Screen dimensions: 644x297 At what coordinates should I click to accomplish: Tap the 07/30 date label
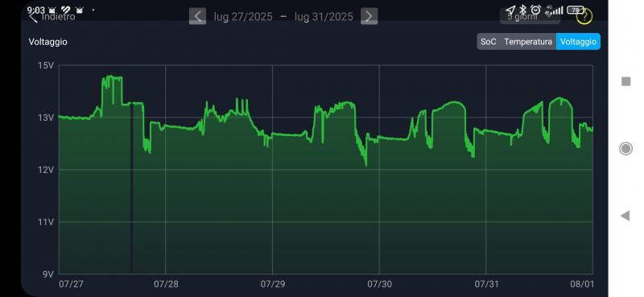pos(379,284)
